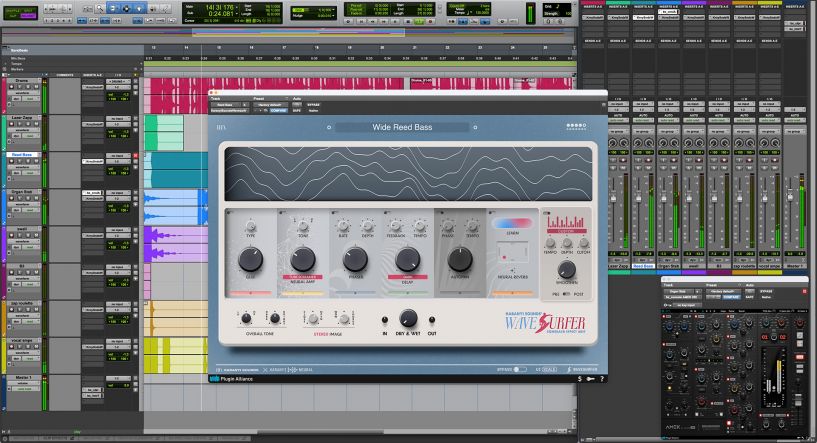Toggle the plugin bypass switch in the footer
This screenshot has height=443, width=817.
[520, 369]
